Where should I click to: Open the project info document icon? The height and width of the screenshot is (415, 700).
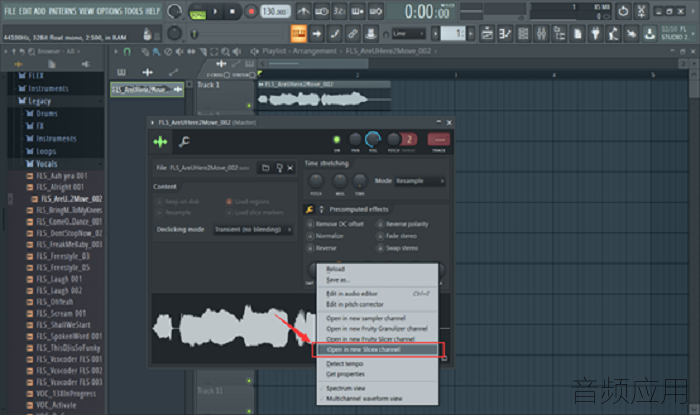click(577, 33)
